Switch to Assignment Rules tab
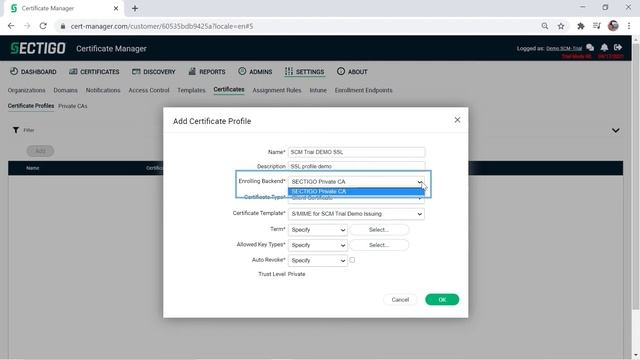Image resolution: width=640 pixels, height=360 pixels. point(277,90)
